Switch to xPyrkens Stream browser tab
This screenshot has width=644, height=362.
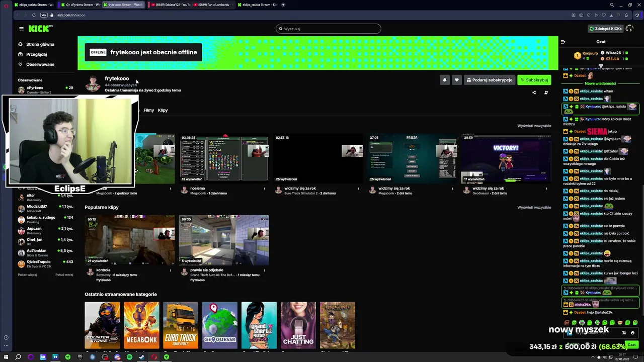click(x=80, y=5)
